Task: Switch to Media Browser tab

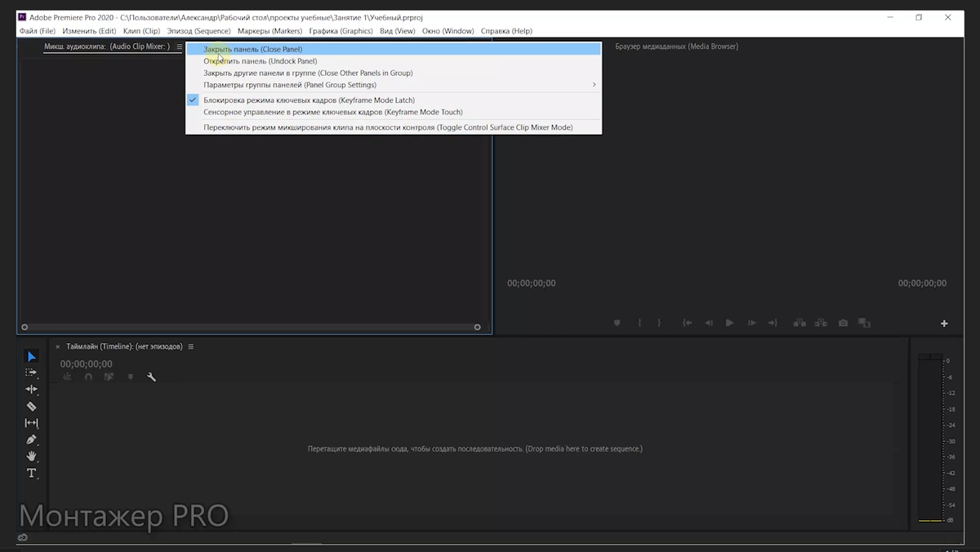Action: point(676,47)
